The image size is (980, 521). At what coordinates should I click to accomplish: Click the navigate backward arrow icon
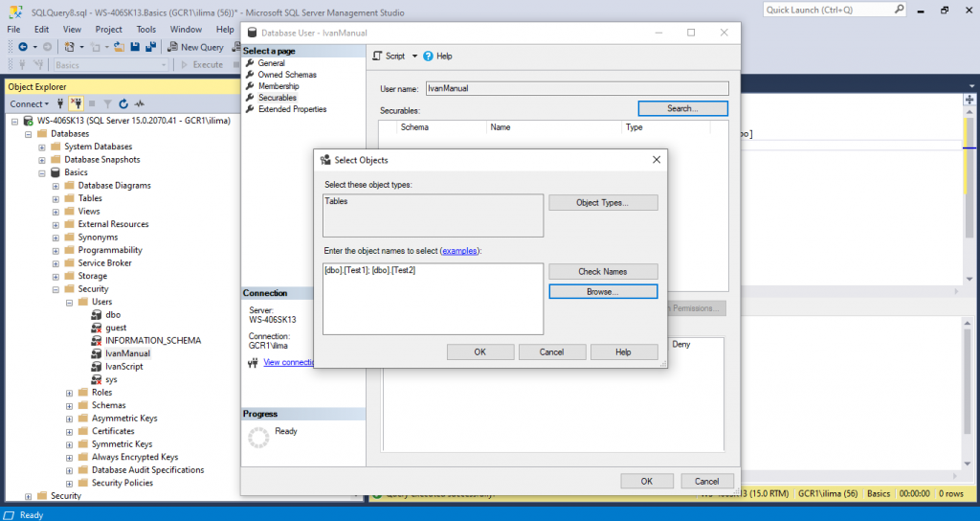23,47
